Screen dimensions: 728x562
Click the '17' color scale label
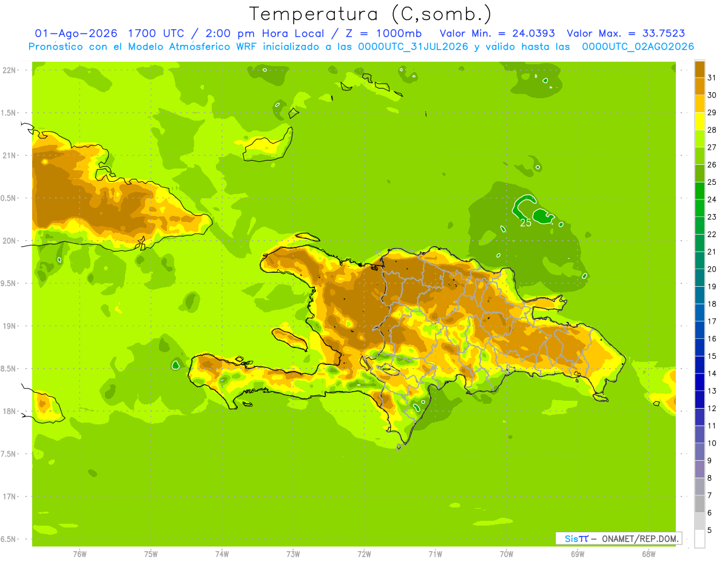tap(712, 321)
